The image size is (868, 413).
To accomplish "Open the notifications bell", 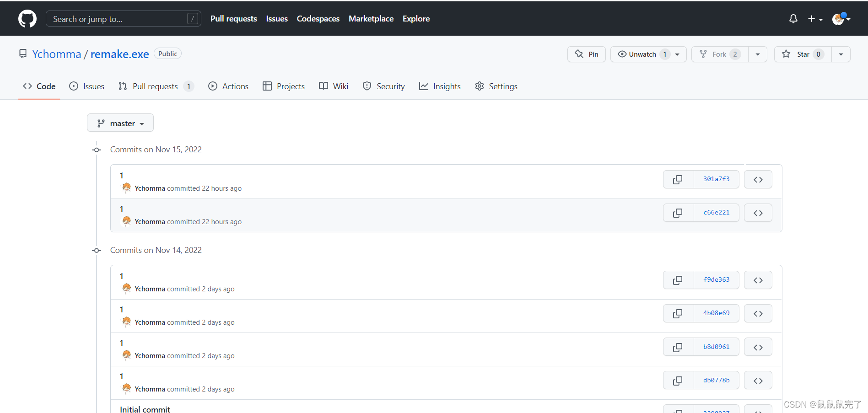I will [793, 19].
